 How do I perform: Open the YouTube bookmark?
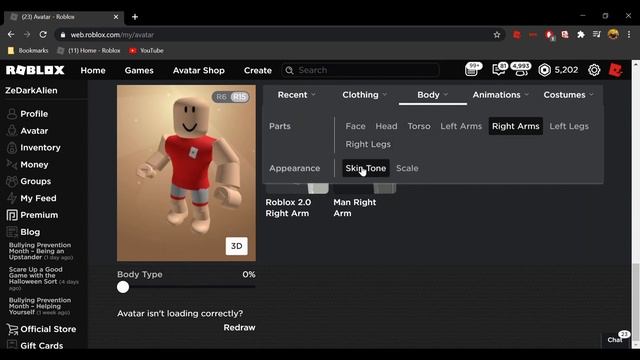tap(146, 51)
